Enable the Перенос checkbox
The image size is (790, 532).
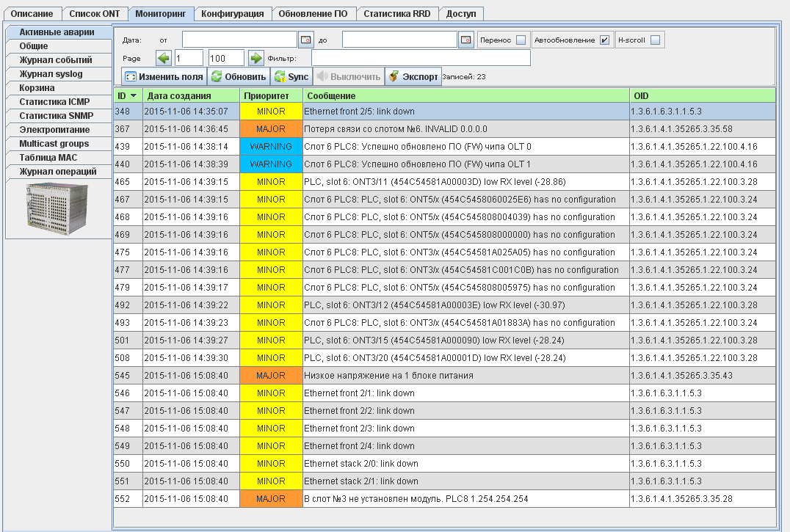pos(521,40)
